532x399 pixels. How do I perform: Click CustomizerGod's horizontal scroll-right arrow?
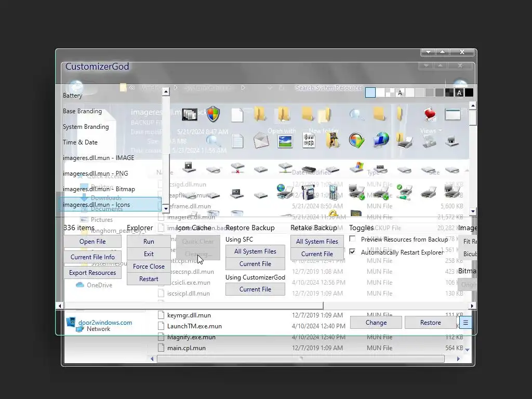point(472,305)
